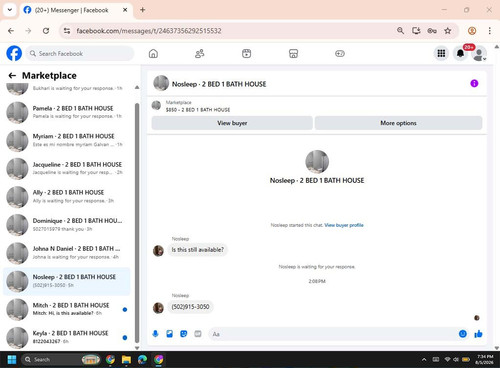
Task: Open the Dominique conversation
Action: pyautogui.click(x=67, y=225)
